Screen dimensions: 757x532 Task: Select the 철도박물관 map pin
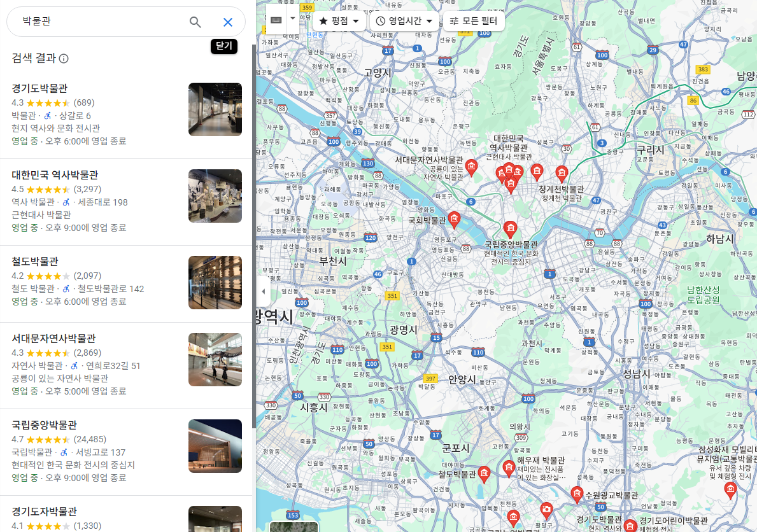pyautogui.click(x=484, y=475)
